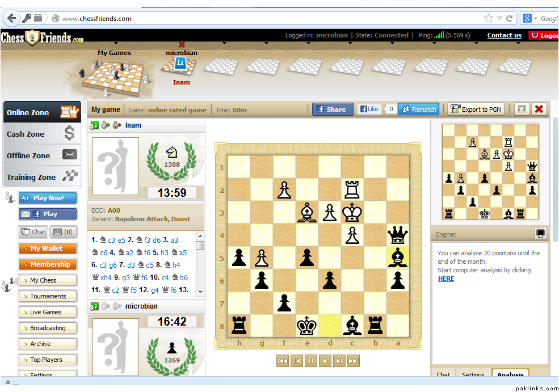The height and width of the screenshot is (392, 559).
Task: Switch to the Analysis tab
Action: (510, 374)
